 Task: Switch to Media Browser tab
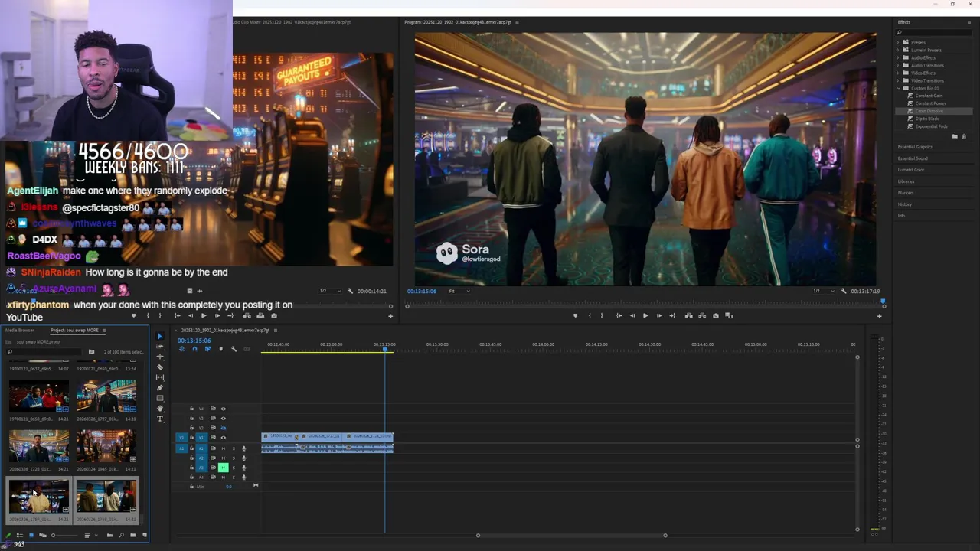(x=20, y=331)
